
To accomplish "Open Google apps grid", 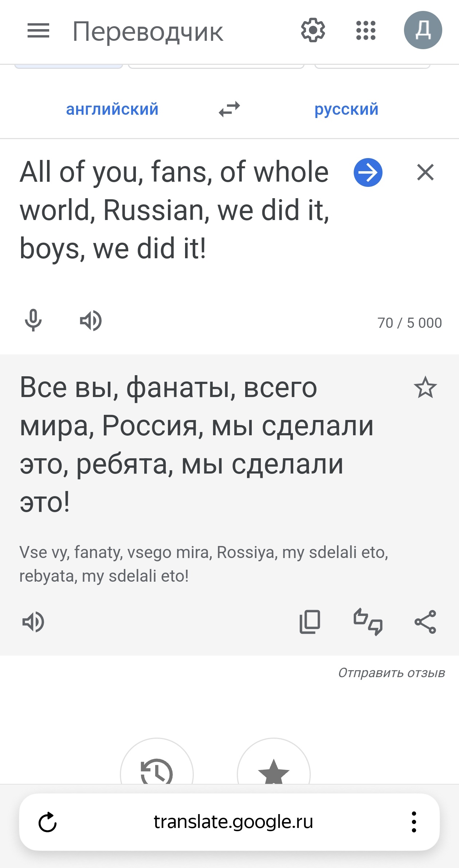I will click(366, 30).
